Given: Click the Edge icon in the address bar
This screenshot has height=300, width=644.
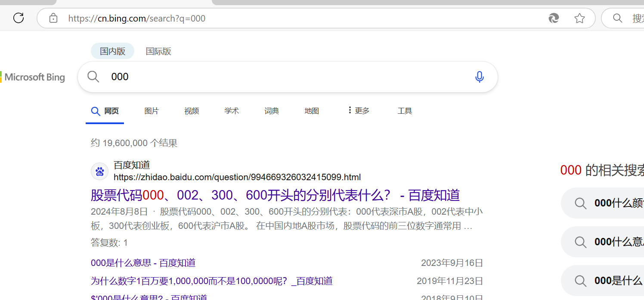Looking at the screenshot, I should click(554, 18).
